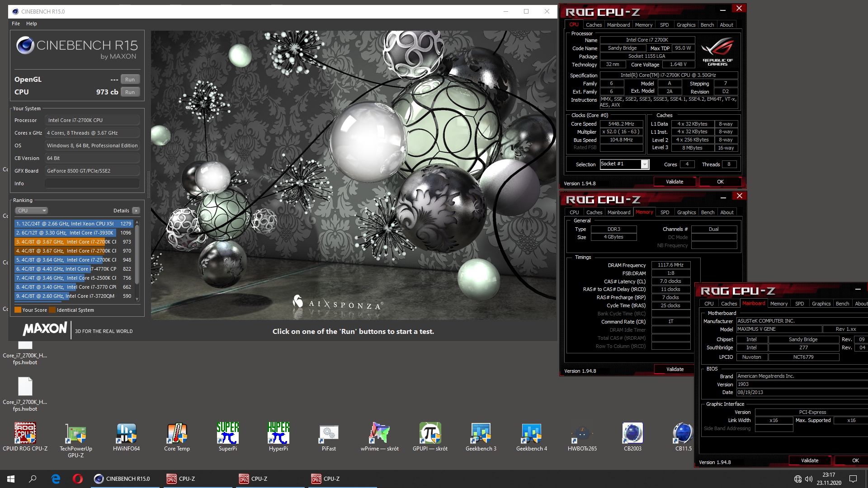Image resolution: width=868 pixels, height=488 pixels.
Task: Select ranking row Intel Core i7-3930K
Action: 74,233
